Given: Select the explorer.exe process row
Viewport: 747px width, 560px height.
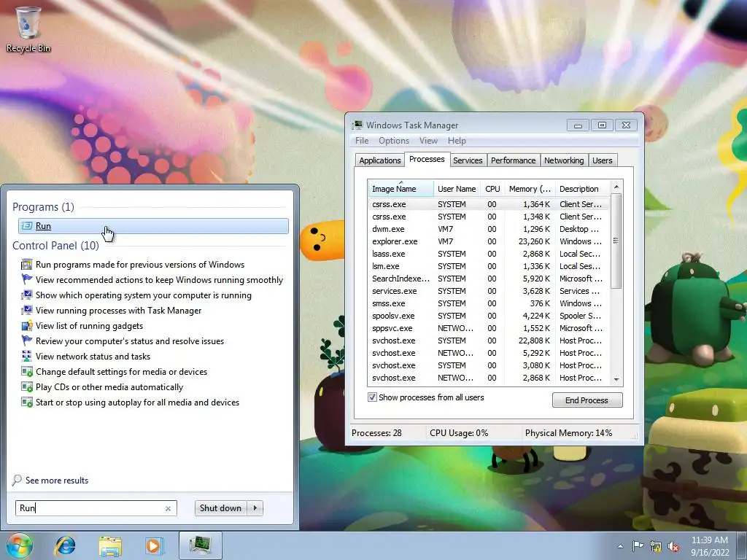Looking at the screenshot, I should (x=488, y=241).
